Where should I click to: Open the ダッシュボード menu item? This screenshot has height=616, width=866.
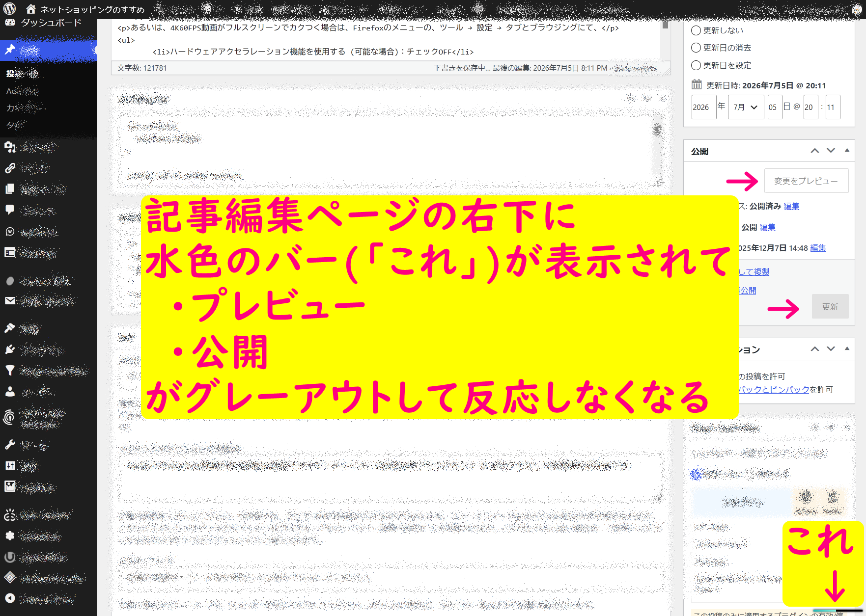tap(51, 22)
